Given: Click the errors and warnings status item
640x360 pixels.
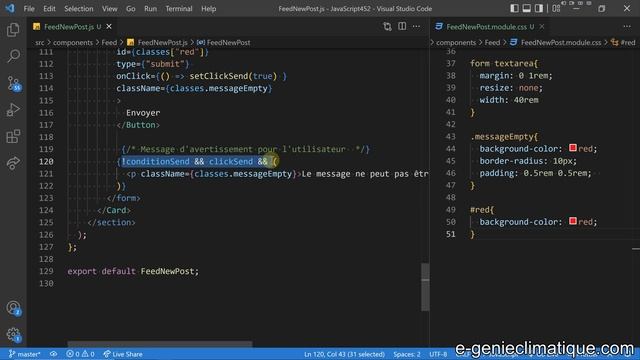Looking at the screenshot, I should tap(80, 354).
